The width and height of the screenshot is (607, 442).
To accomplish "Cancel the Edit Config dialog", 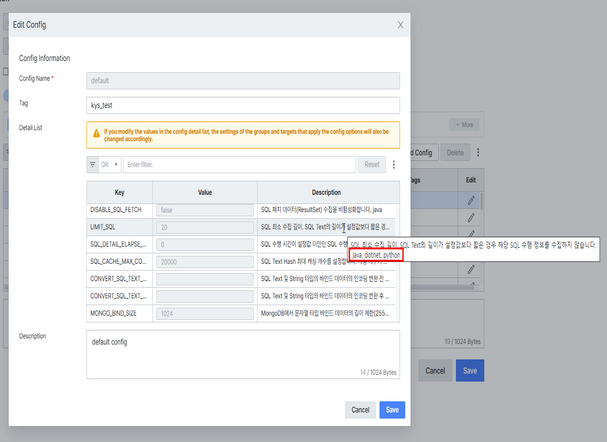I will [360, 410].
